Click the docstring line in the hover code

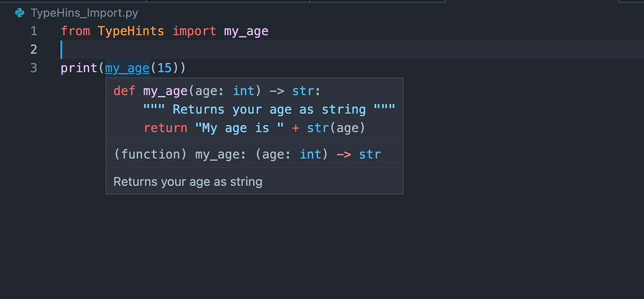[x=269, y=109]
